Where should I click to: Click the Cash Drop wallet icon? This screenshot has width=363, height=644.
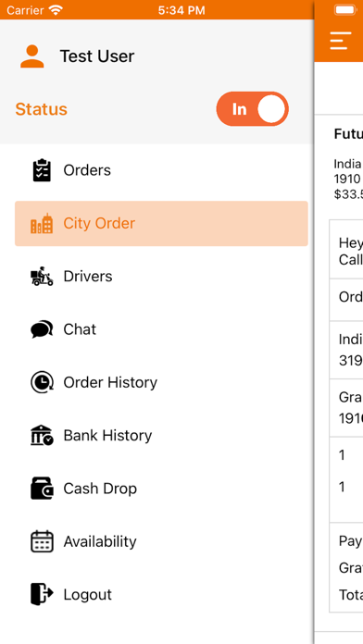42,489
